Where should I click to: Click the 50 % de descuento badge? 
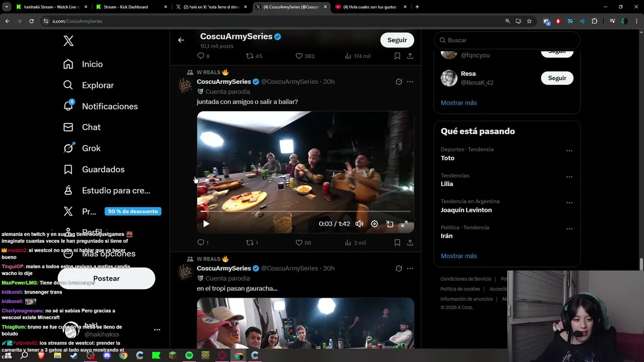click(133, 211)
